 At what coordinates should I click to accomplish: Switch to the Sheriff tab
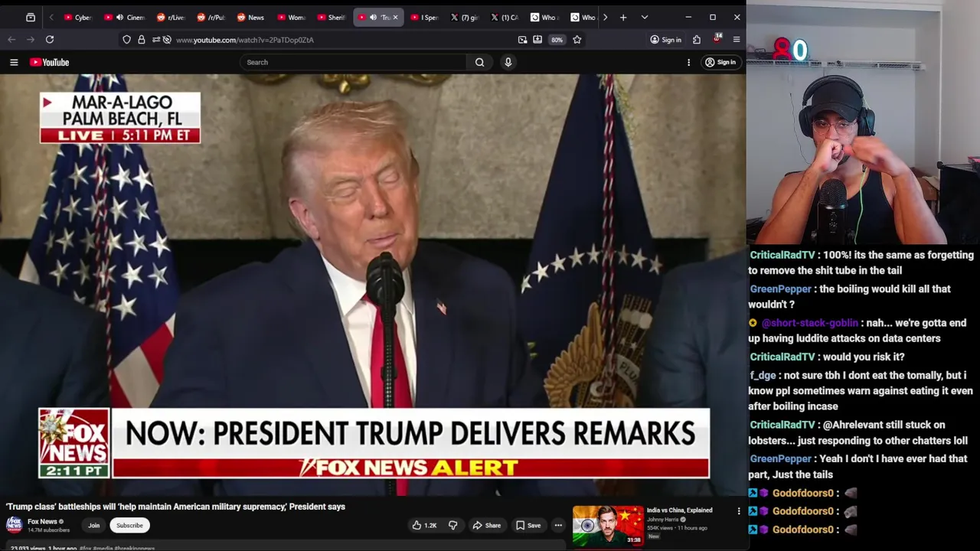tap(332, 17)
